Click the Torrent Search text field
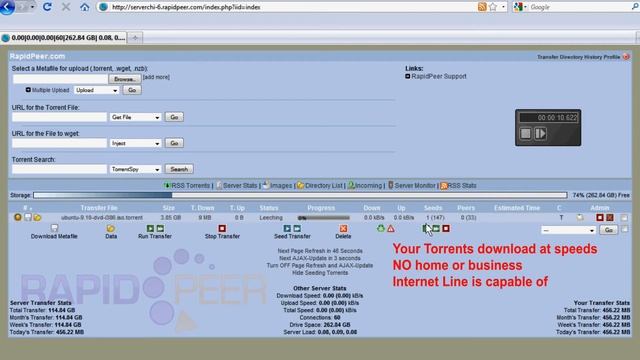640x360 pixels. tap(60, 169)
